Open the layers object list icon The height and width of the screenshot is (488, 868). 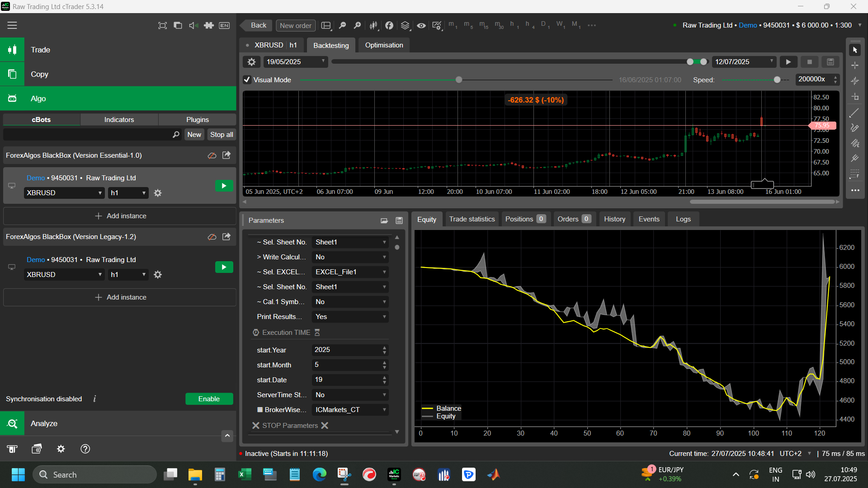[x=405, y=25]
